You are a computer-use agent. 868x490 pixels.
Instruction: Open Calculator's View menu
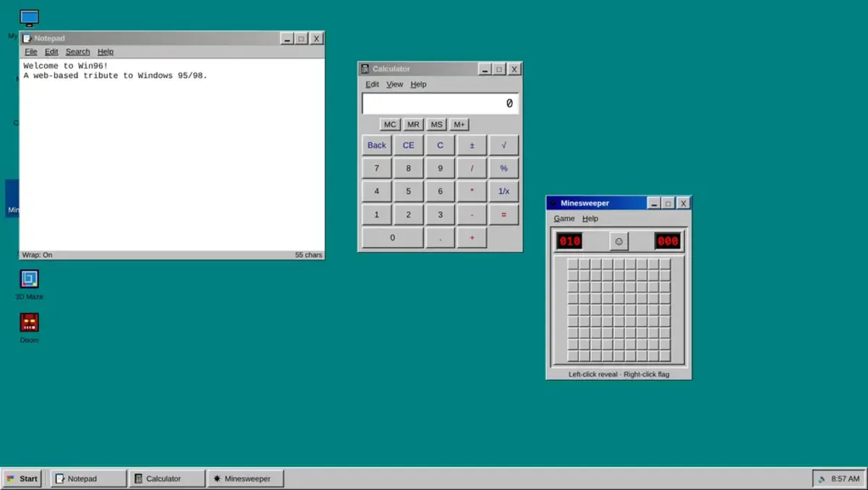[x=394, y=84]
